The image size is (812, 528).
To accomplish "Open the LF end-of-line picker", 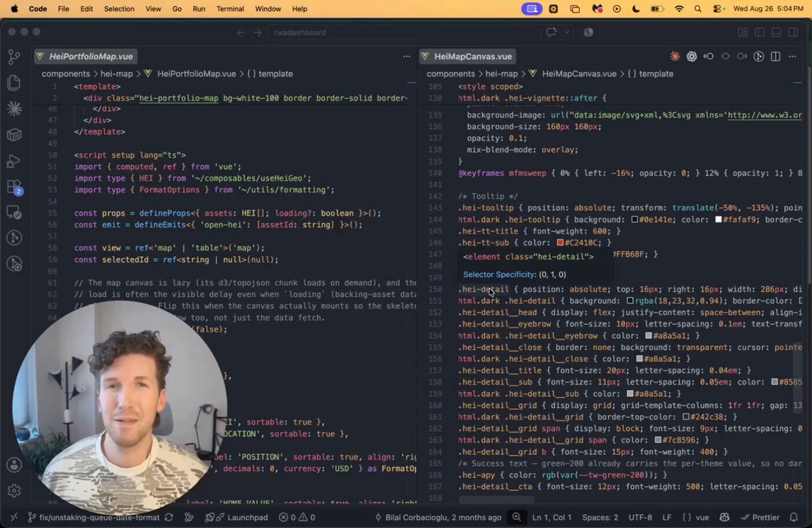I will (667, 517).
